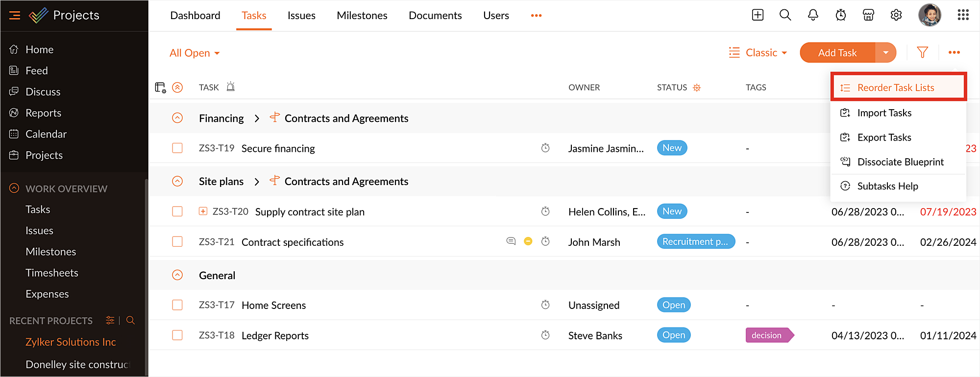This screenshot has width=980, height=377.
Task: Start timer for Secure financing task
Action: click(x=545, y=148)
